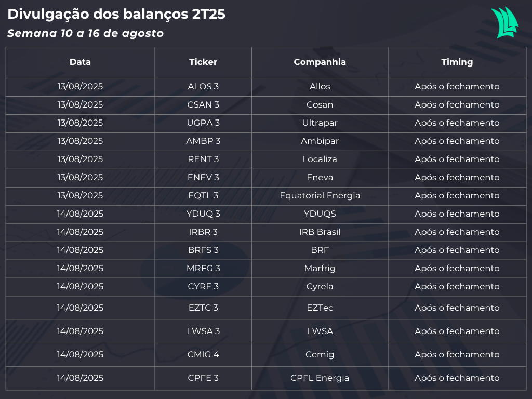Click the CYRE 3 ticker cell
The width and height of the screenshot is (532, 399).
point(203,287)
